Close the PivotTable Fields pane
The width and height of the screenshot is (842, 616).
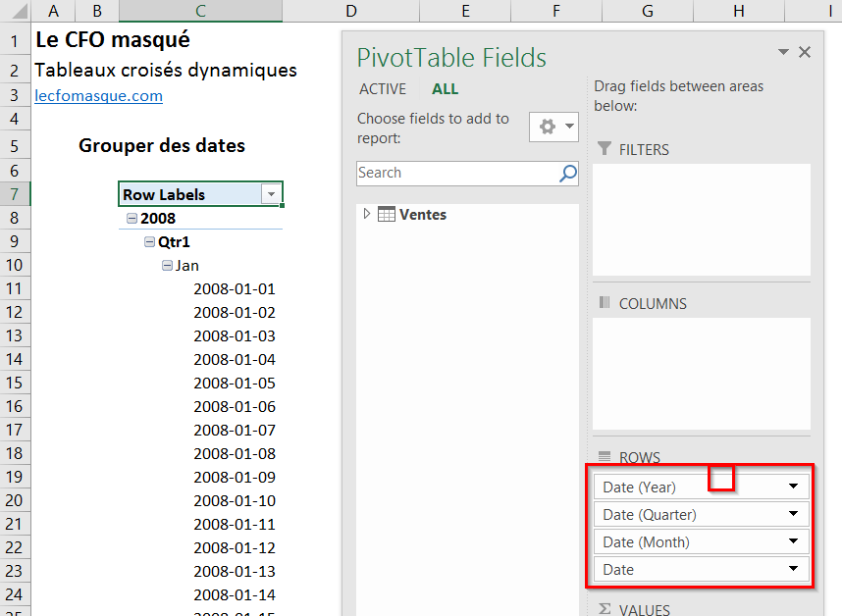coord(805,52)
